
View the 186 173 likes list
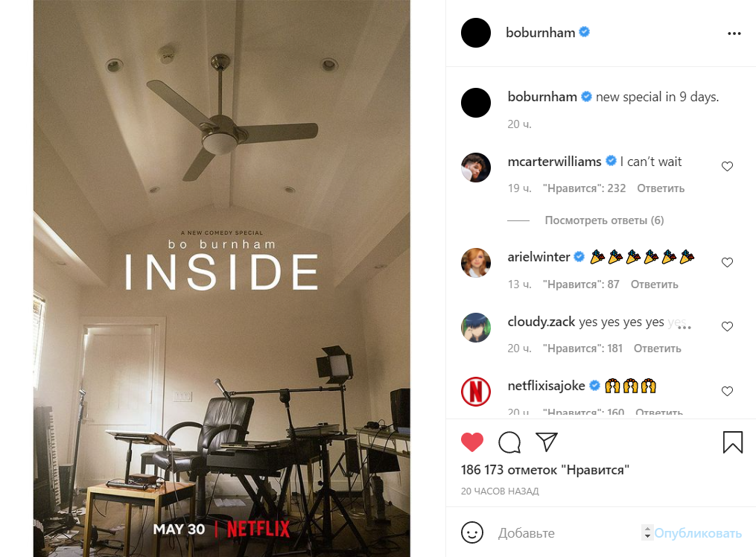click(x=544, y=470)
